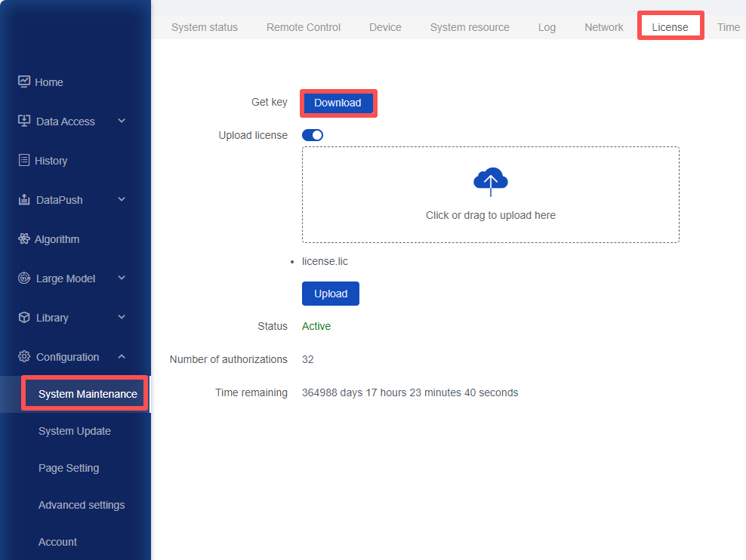Click the Get key label

270,102
